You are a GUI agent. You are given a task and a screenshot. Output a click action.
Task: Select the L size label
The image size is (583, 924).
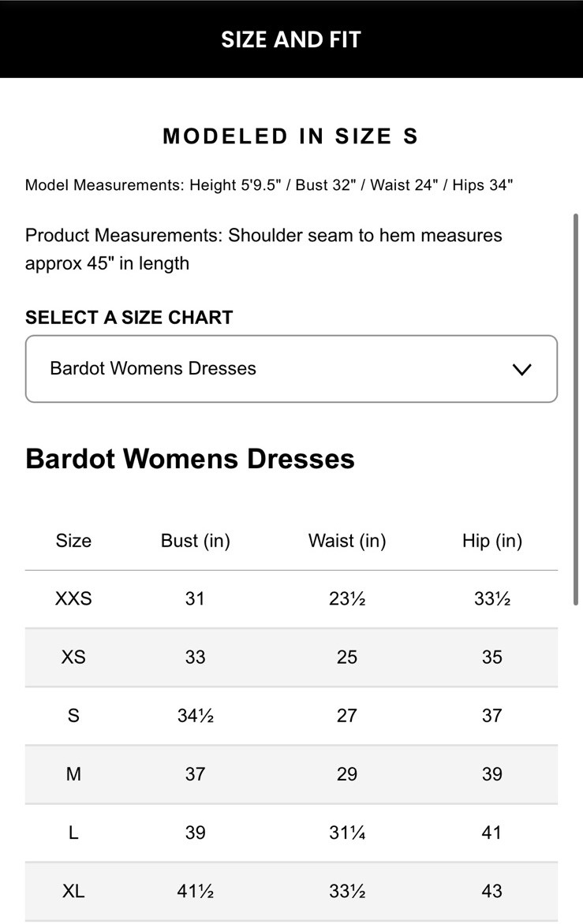pyautogui.click(x=73, y=833)
